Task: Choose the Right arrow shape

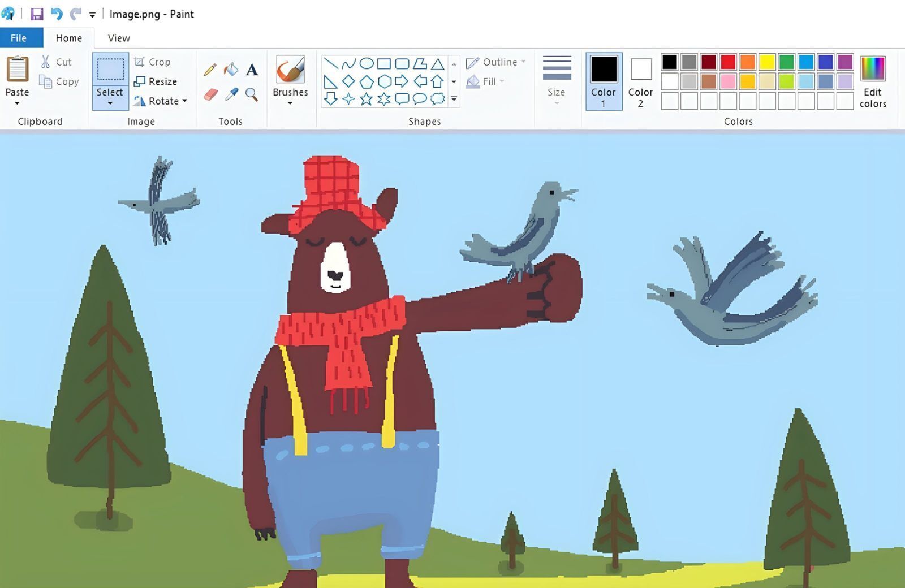Action: tap(402, 81)
